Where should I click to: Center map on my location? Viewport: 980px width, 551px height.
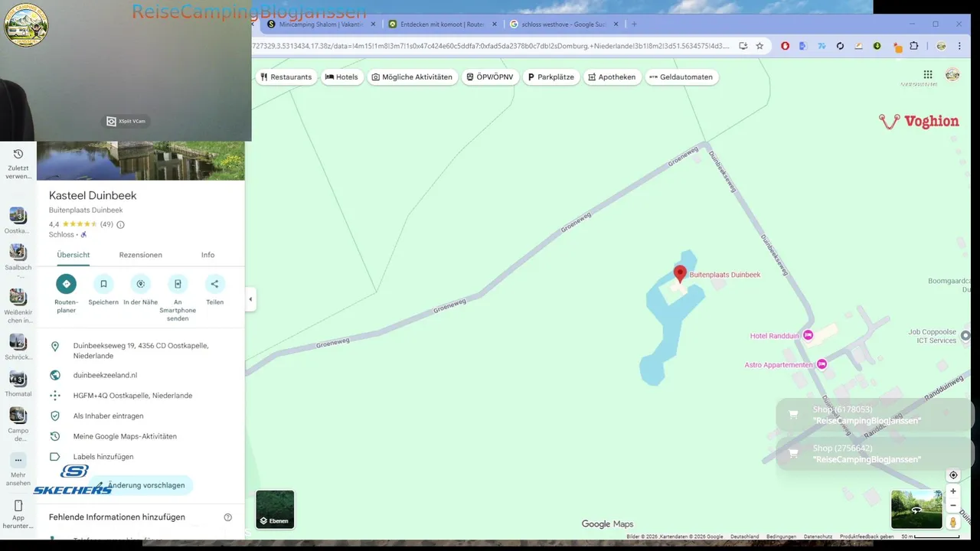pyautogui.click(x=953, y=475)
